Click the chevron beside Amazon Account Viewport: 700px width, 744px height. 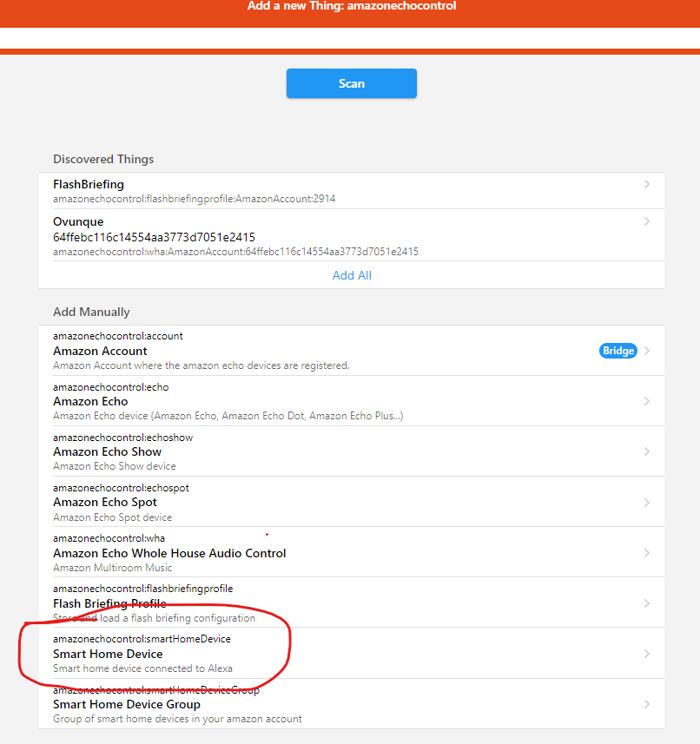click(646, 351)
